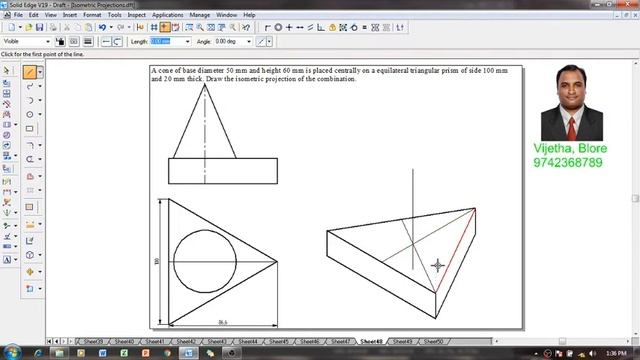Click the Connect relationship icon
This screenshot has width=640, height=360.
coord(267,27)
